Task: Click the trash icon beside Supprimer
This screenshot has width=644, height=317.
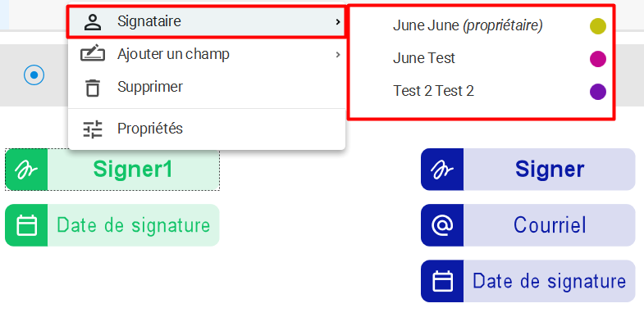Action: tap(93, 88)
